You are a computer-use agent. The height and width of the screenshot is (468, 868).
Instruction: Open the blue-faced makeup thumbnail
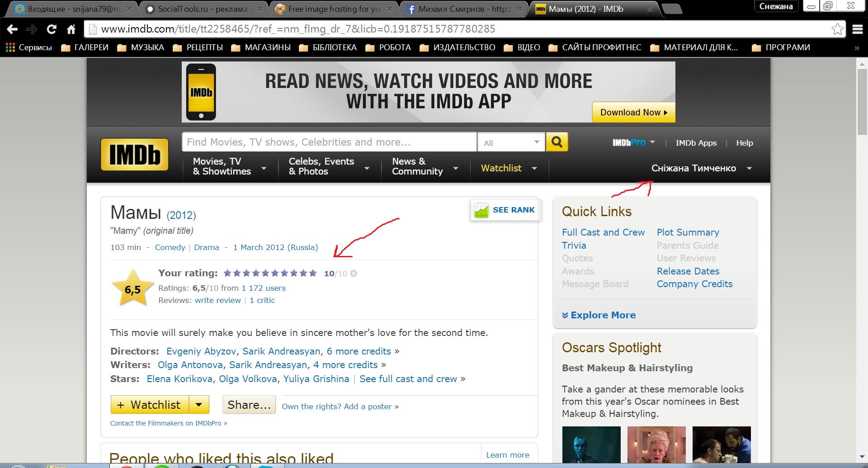[x=591, y=445]
